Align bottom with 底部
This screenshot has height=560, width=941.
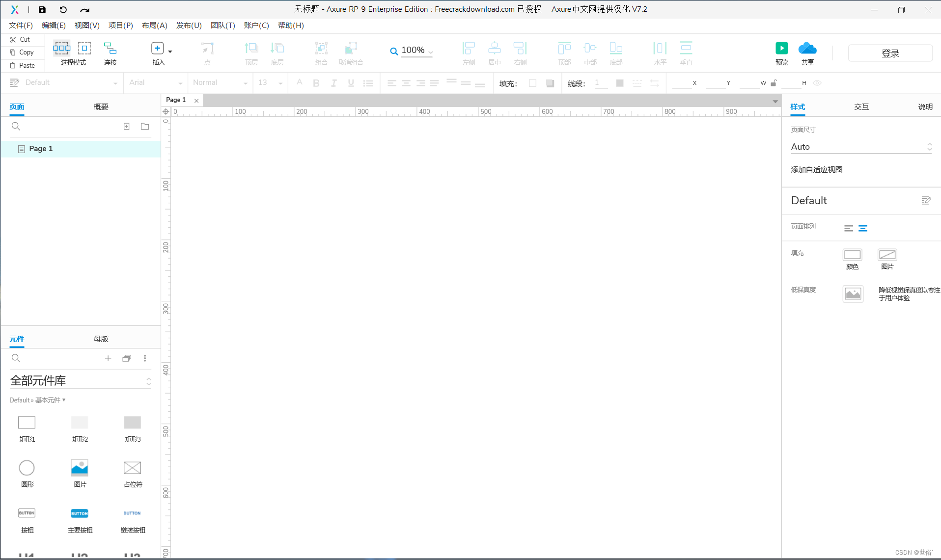coord(616,53)
